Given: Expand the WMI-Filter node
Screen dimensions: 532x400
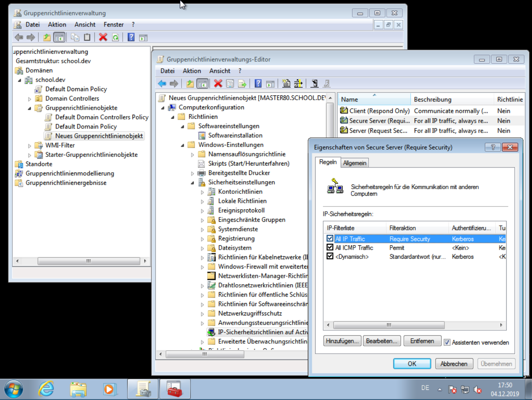Looking at the screenshot, I should (29, 146).
